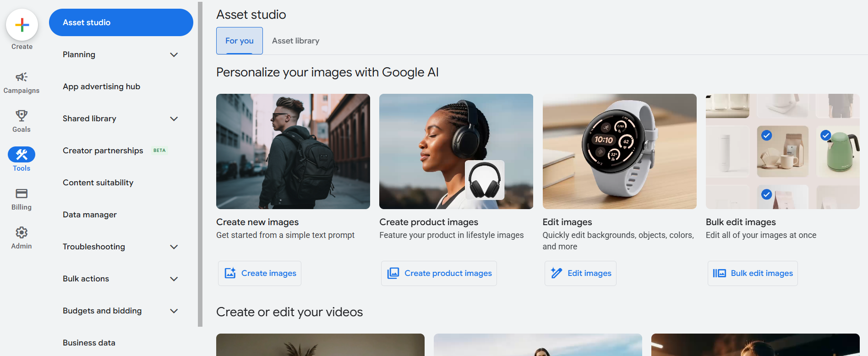Switch to the Asset library tab
This screenshot has width=868, height=356.
tap(295, 41)
